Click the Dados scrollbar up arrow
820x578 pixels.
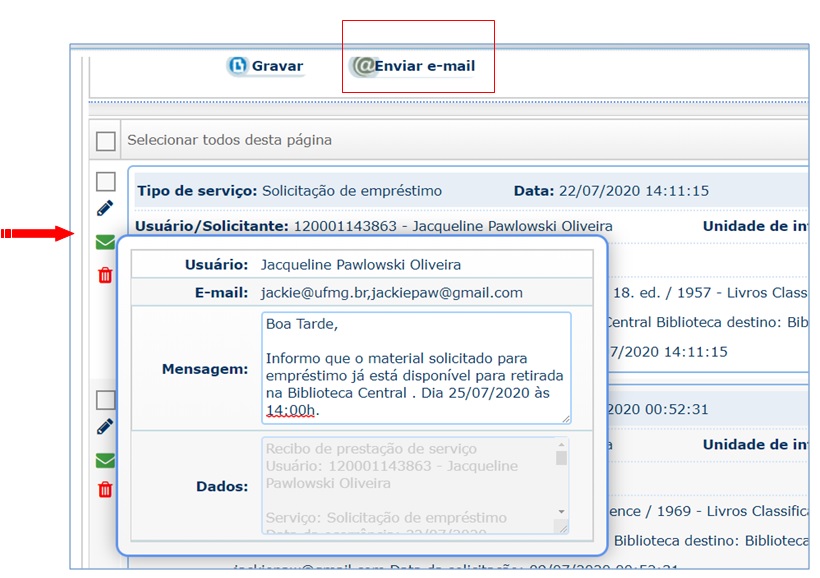561,444
